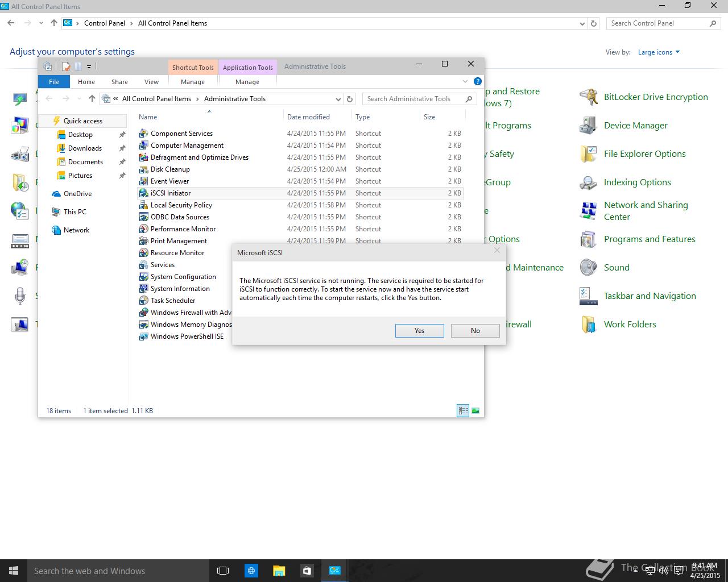Image resolution: width=728 pixels, height=582 pixels.
Task: Click System Configuration icon
Action: [143, 277]
